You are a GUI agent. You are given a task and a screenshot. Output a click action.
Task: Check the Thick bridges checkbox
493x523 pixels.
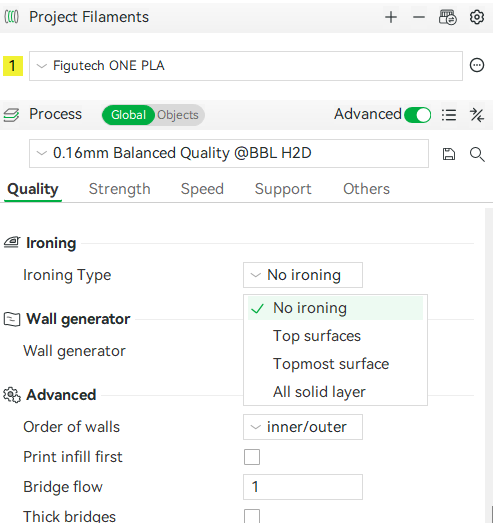coord(252,516)
